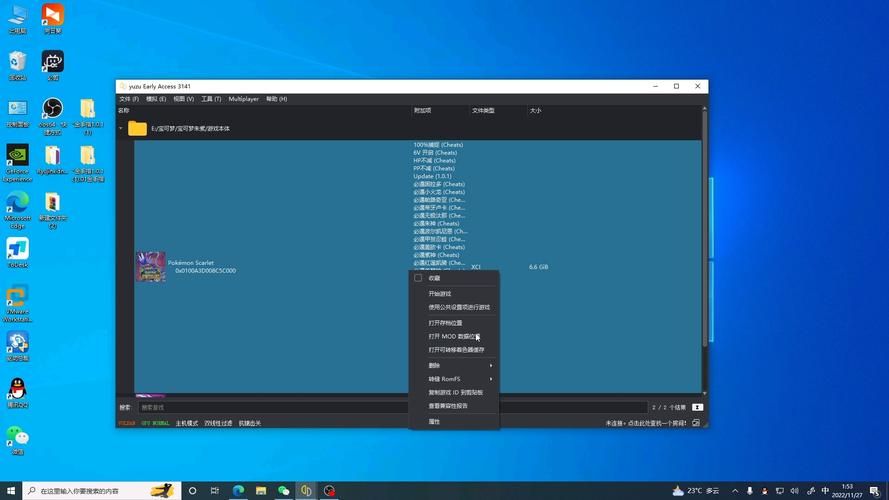Open the 文件 (F) menu
The width and height of the screenshot is (889, 500).
click(x=129, y=99)
